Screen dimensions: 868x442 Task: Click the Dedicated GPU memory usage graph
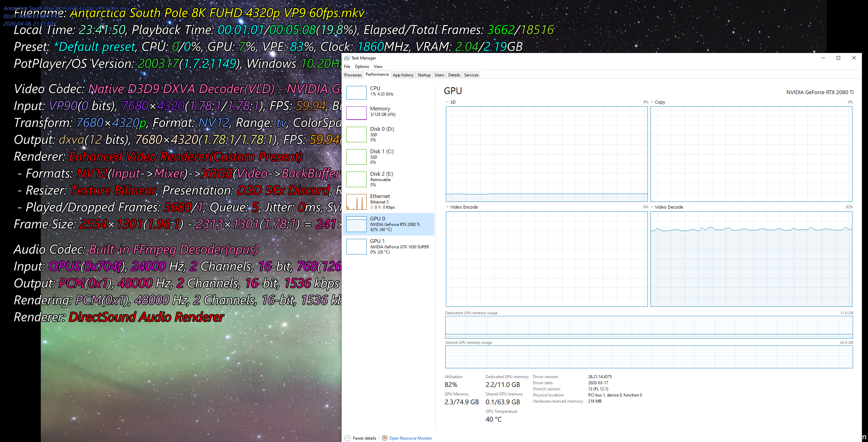tap(649, 327)
